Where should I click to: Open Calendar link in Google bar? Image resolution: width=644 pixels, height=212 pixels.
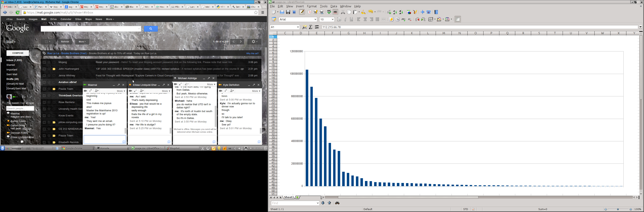pos(66,19)
